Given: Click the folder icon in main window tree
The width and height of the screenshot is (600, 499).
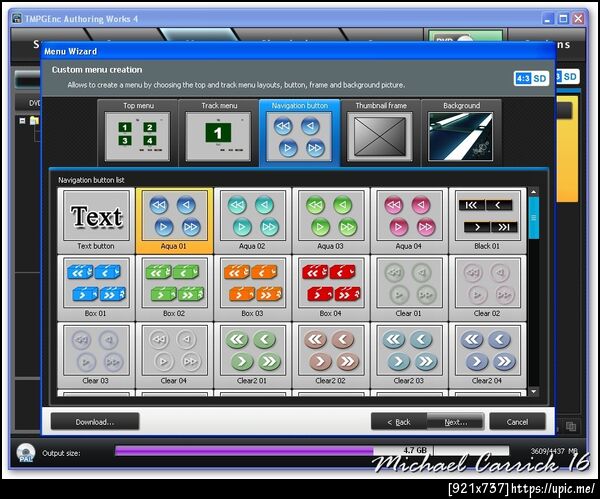Looking at the screenshot, I should (34, 121).
